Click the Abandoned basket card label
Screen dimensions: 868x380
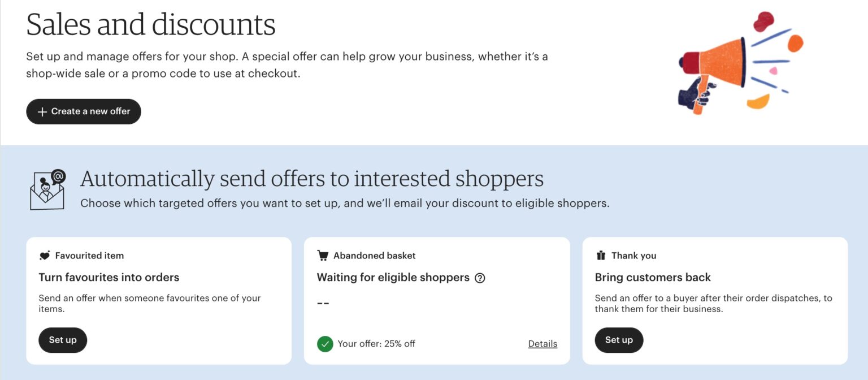click(x=374, y=255)
